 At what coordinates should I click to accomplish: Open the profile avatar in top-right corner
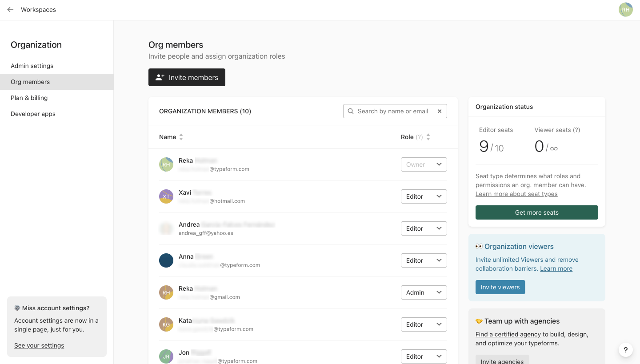(x=625, y=10)
